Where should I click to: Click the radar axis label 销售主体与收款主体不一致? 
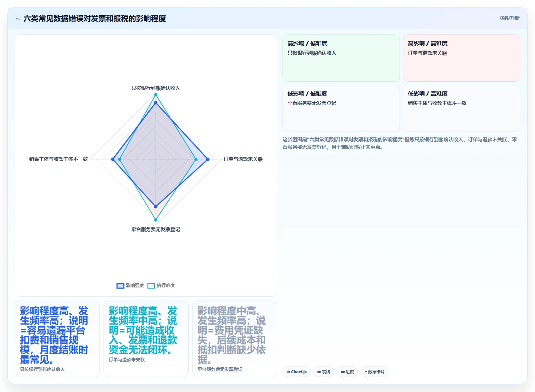pos(59,159)
